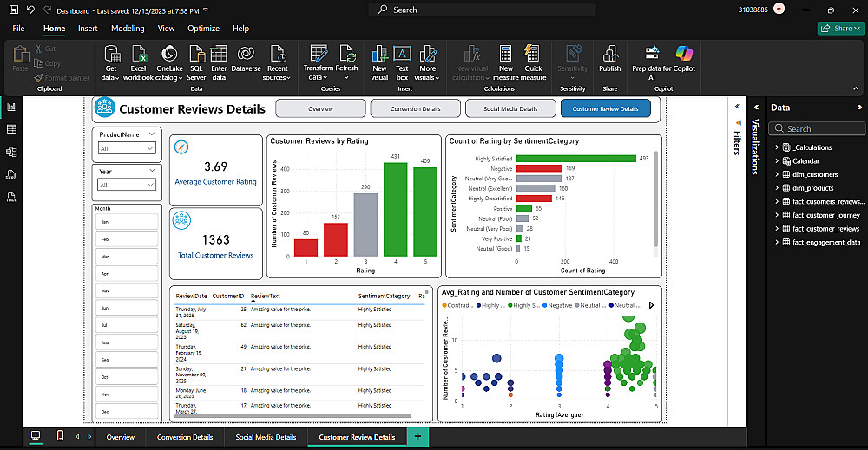Switch to Table view in left sidebar

click(x=11, y=129)
